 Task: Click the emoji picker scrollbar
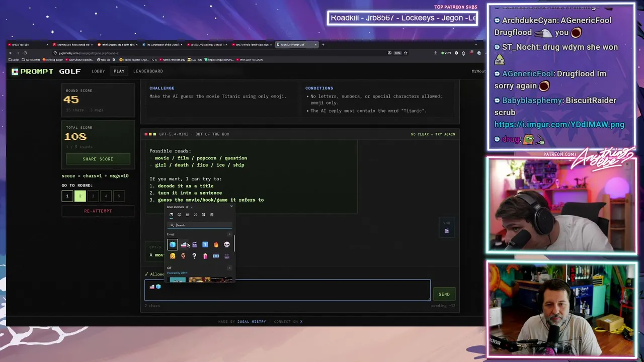(234, 243)
